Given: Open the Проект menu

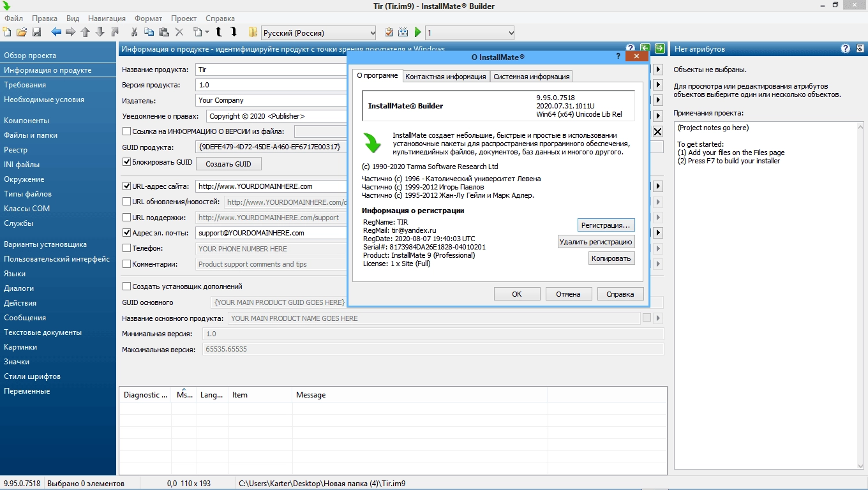Looking at the screenshot, I should pyautogui.click(x=184, y=19).
